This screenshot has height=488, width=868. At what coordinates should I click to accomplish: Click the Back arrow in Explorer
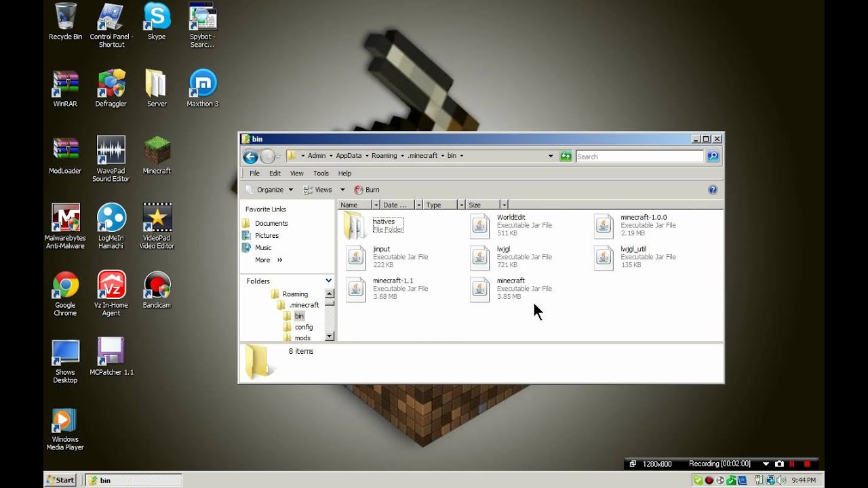(250, 157)
